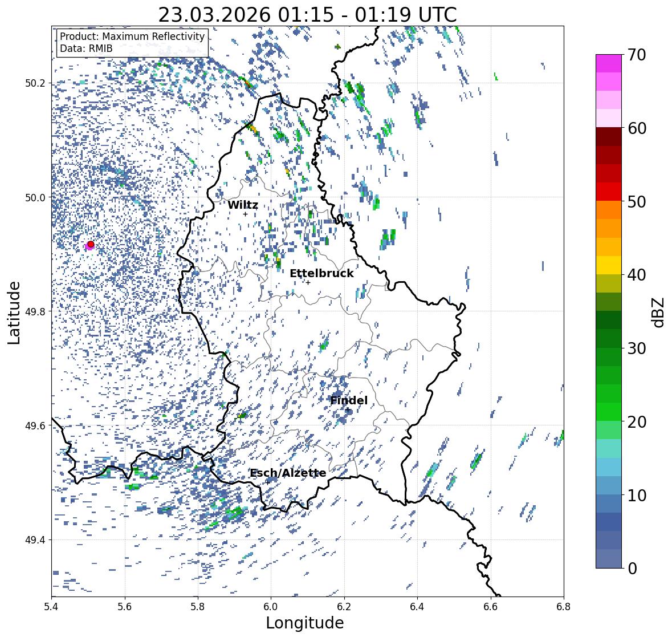Click the latitude tick label '50.0'
Viewport: 672px width, 637px height.
(35, 197)
